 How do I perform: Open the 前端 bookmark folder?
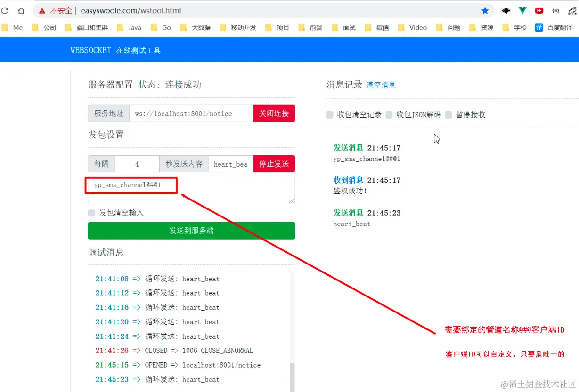coord(310,28)
